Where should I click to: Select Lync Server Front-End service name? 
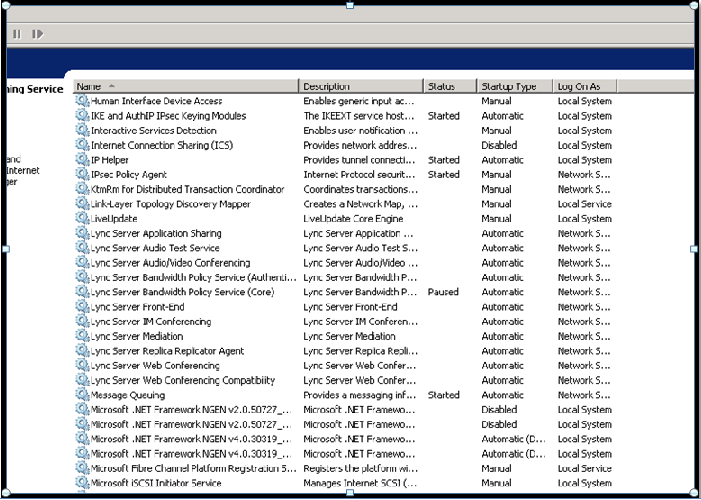tap(138, 307)
